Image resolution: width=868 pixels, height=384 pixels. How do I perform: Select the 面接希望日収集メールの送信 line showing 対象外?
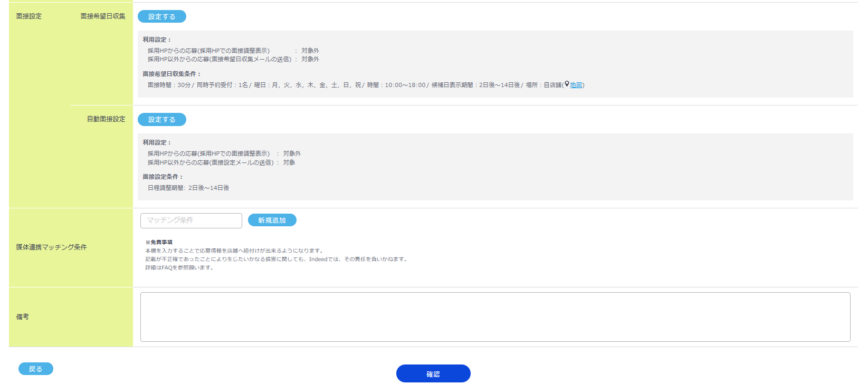(x=233, y=59)
